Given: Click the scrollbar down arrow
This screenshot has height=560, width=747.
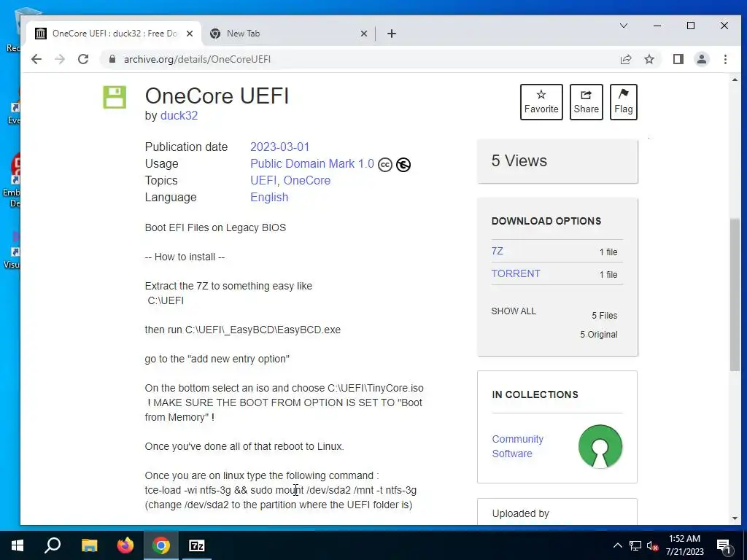Looking at the screenshot, I should (735, 518).
